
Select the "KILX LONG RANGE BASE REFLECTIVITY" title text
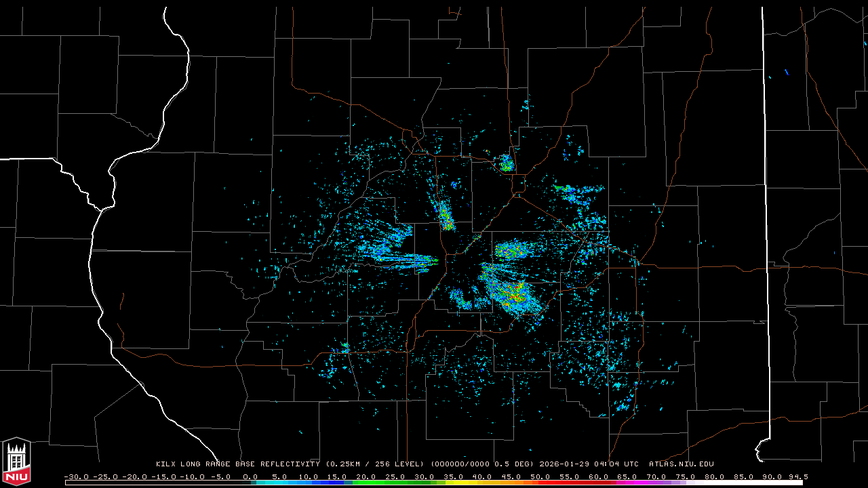pos(237,464)
